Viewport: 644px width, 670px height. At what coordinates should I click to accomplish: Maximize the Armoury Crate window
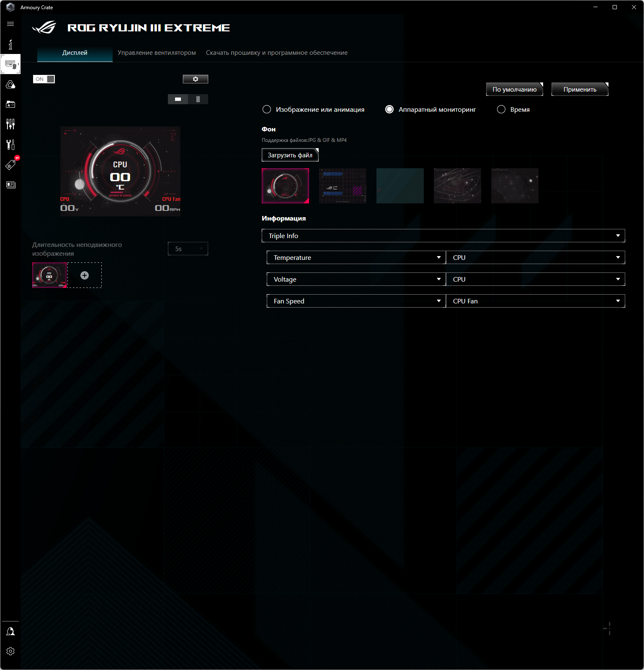click(615, 7)
